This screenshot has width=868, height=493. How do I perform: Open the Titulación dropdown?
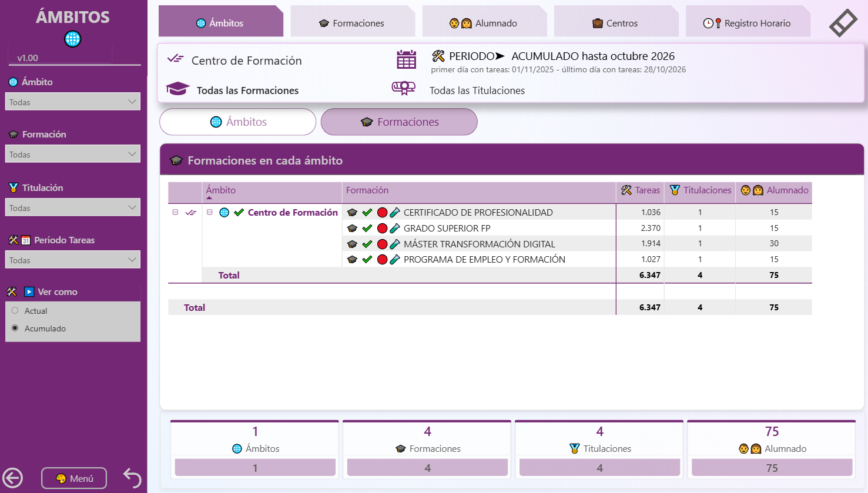click(x=73, y=207)
